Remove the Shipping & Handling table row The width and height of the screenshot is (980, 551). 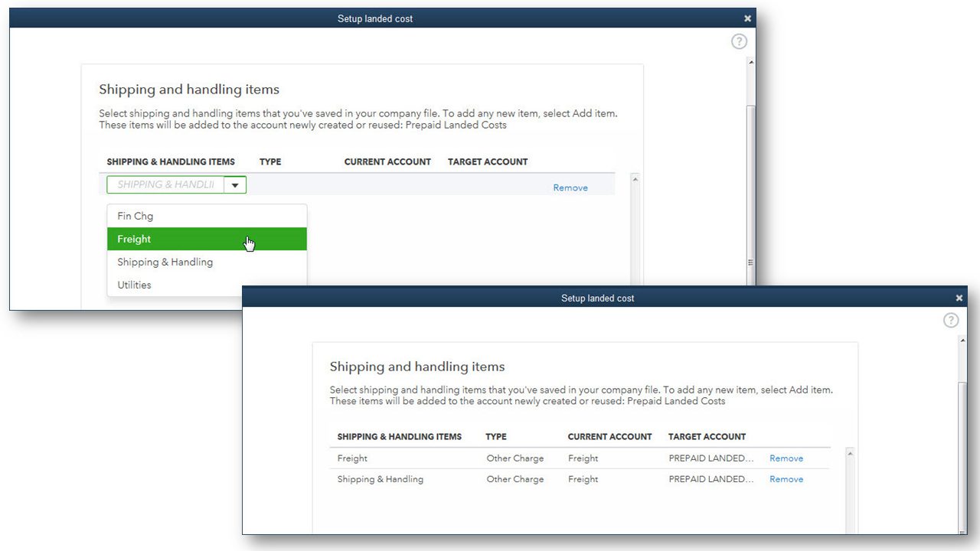point(786,479)
